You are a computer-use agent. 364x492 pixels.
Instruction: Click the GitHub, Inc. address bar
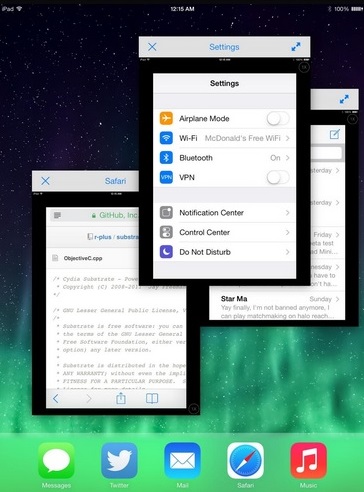pyautogui.click(x=95, y=215)
